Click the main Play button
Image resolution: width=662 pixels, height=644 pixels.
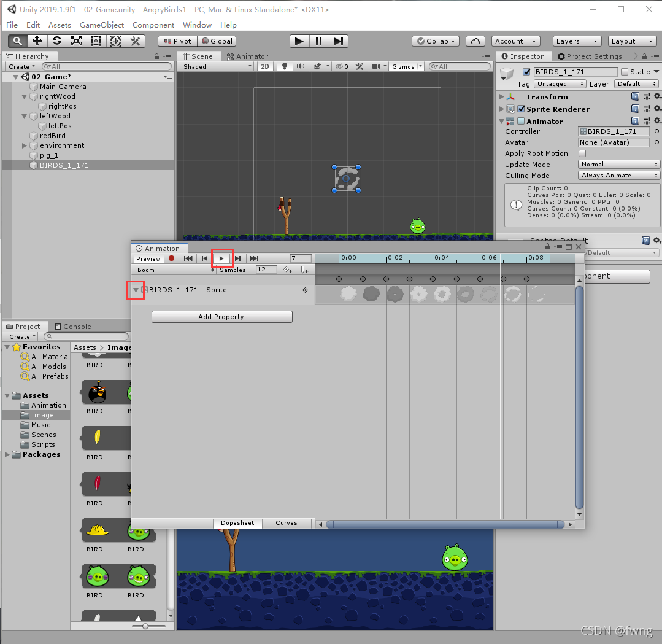[299, 41]
